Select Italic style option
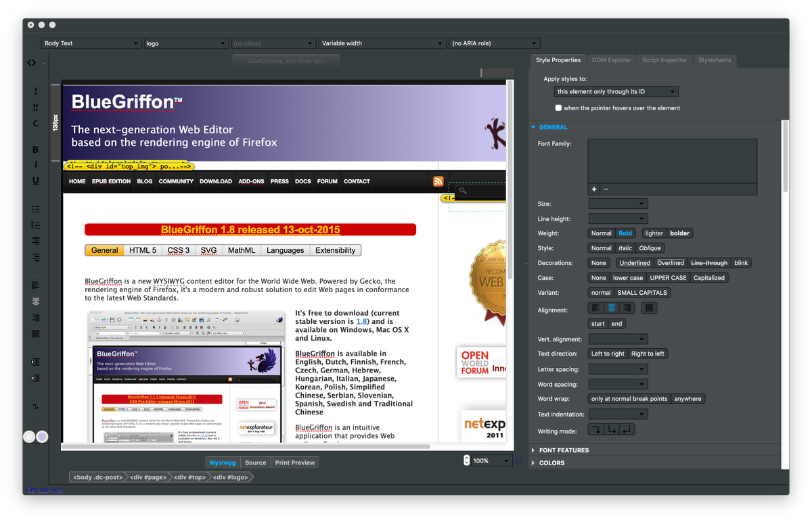 coord(625,248)
